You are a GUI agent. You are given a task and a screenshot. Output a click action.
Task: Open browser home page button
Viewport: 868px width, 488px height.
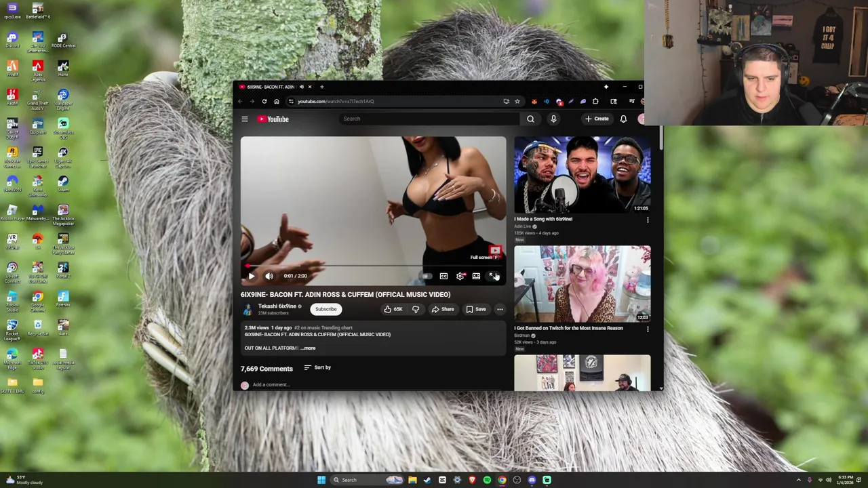tap(277, 102)
